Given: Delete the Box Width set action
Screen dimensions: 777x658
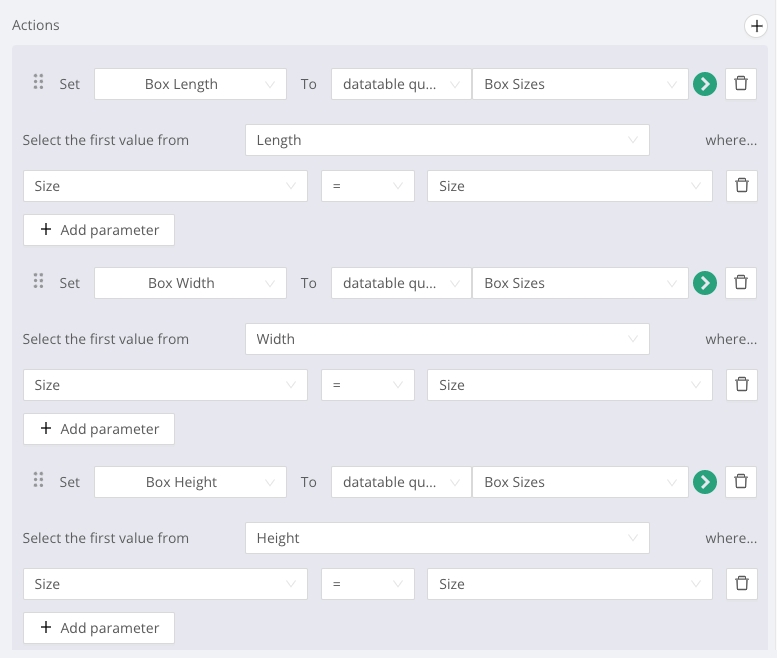Looking at the screenshot, I should (741, 283).
